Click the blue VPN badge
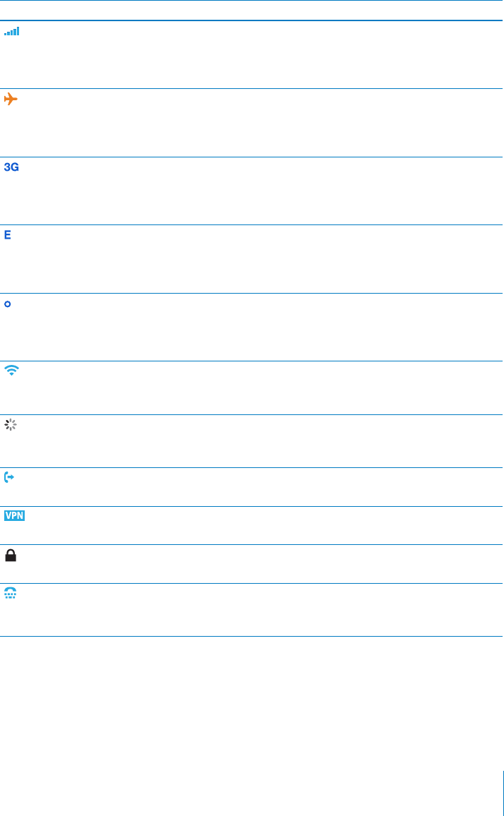The width and height of the screenshot is (504, 816). coord(15,516)
